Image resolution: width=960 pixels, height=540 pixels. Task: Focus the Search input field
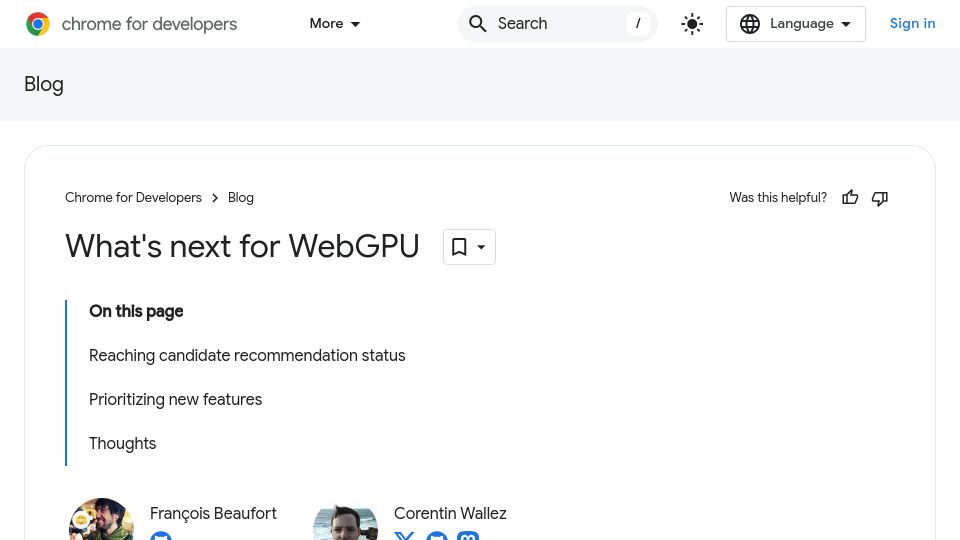tap(558, 24)
